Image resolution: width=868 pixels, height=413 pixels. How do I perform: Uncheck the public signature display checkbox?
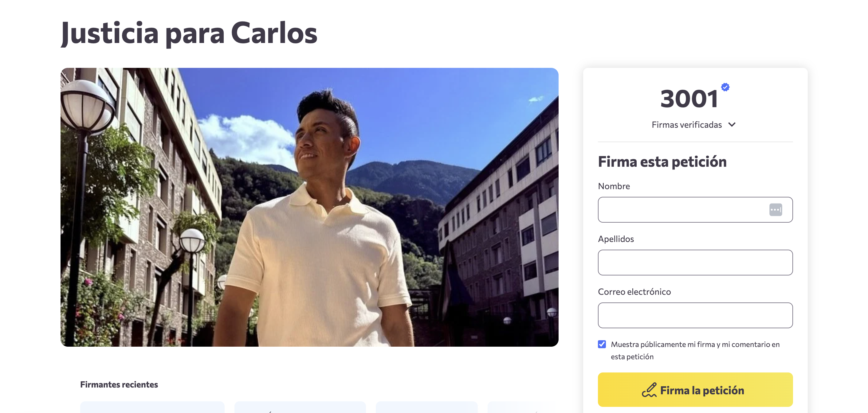(x=602, y=344)
